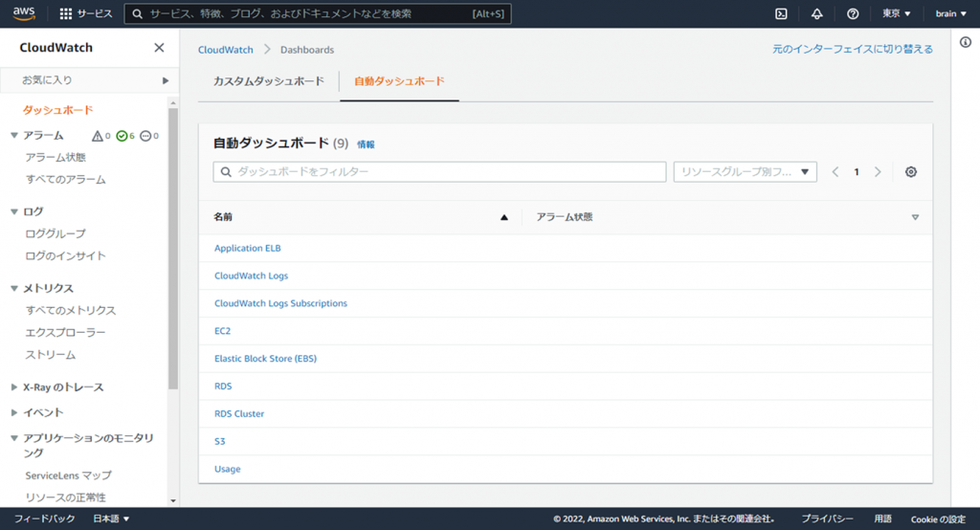Image resolution: width=980 pixels, height=530 pixels.
Task: Focus the AWS services search field
Action: point(318,13)
